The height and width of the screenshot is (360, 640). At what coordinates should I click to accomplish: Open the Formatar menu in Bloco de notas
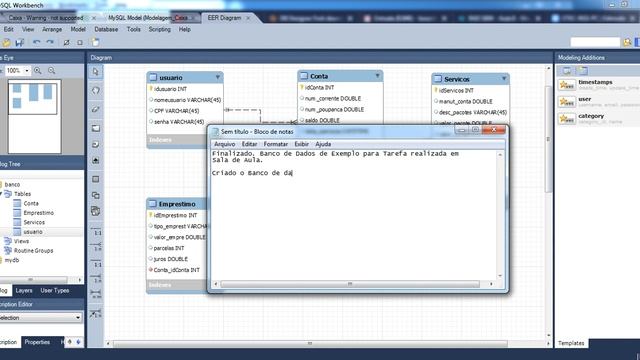276,144
